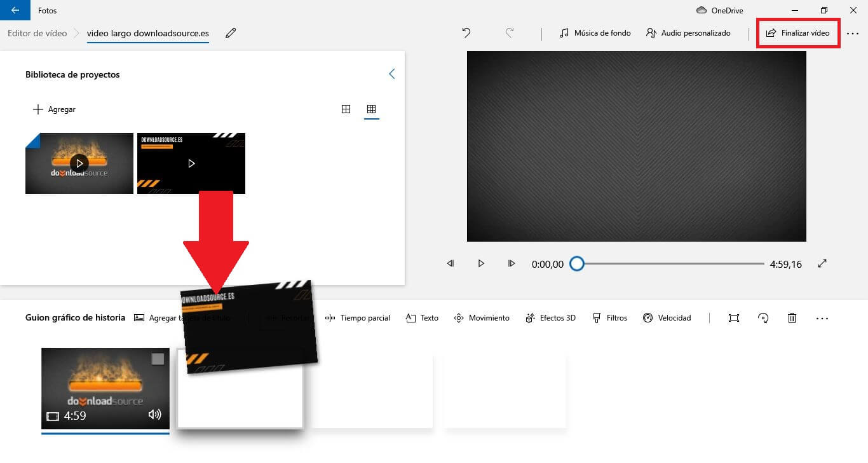Click Tiempo parcial to split the clip
The image size is (868, 463).
[357, 318]
